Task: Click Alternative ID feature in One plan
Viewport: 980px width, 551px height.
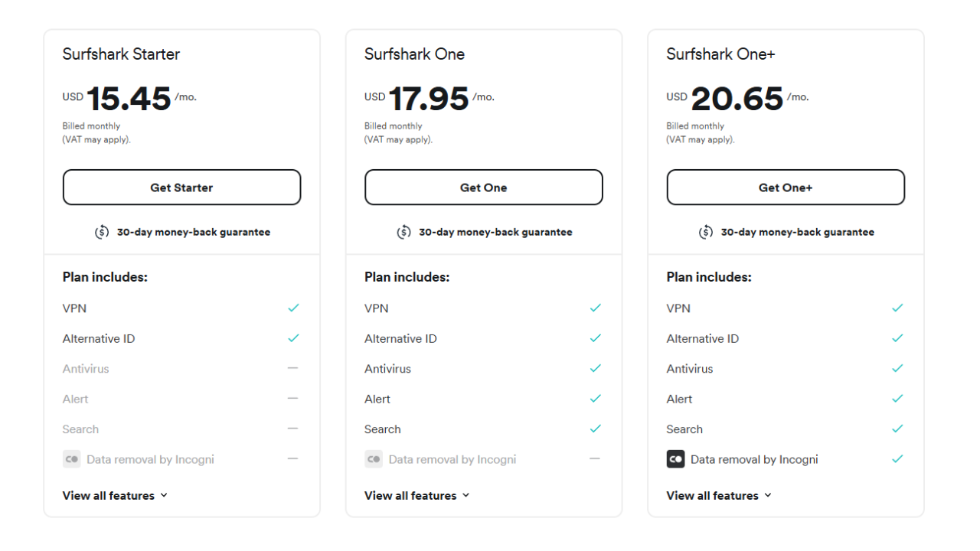Action: pyautogui.click(x=400, y=338)
